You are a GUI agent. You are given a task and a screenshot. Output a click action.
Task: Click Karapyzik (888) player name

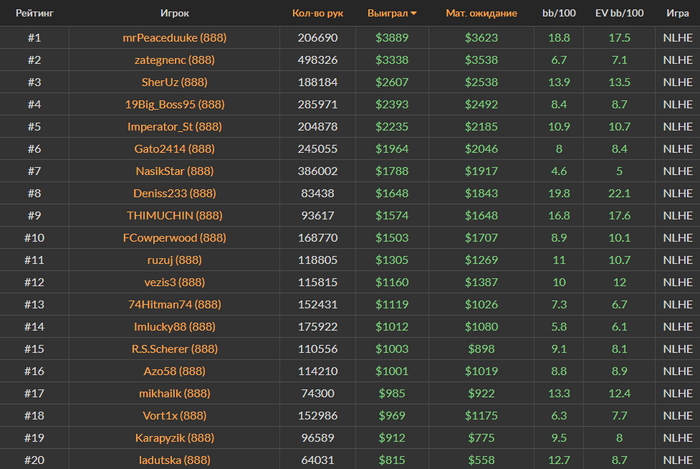[175, 438]
